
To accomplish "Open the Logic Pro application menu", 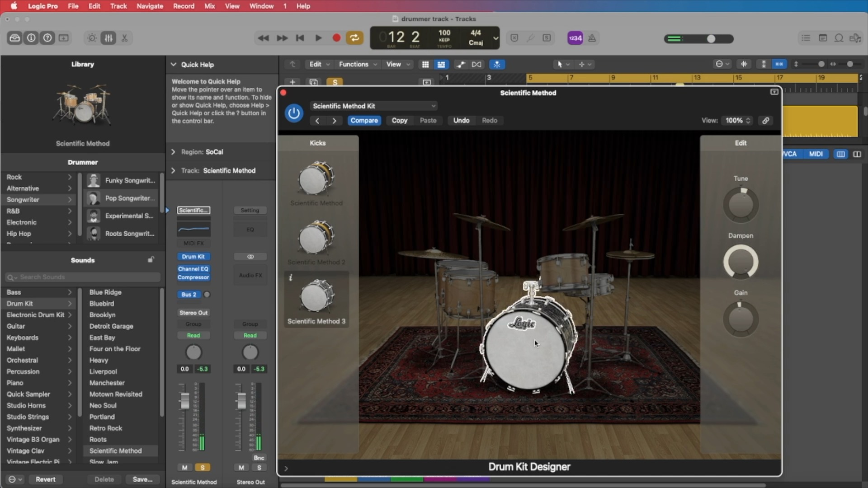I will 42,6.
